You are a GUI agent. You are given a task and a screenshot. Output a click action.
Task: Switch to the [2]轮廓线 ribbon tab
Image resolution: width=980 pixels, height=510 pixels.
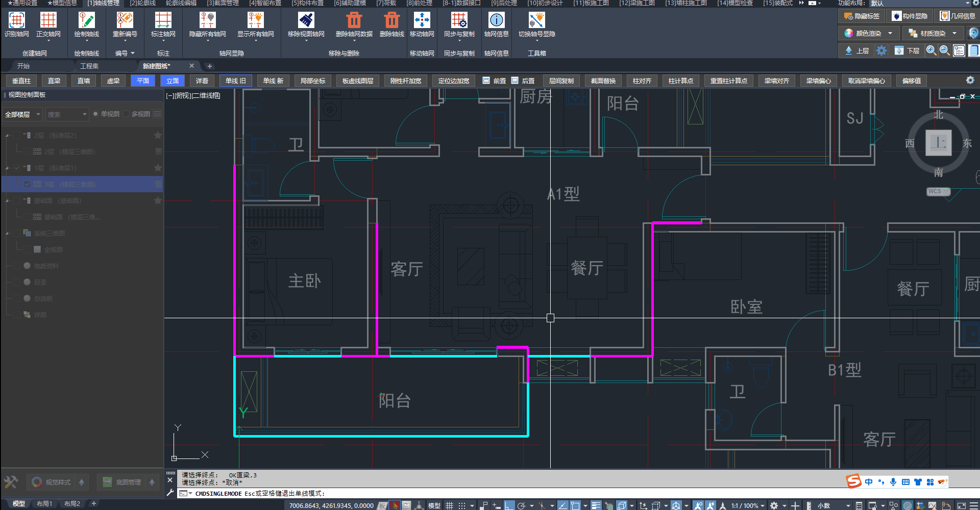(x=142, y=3)
